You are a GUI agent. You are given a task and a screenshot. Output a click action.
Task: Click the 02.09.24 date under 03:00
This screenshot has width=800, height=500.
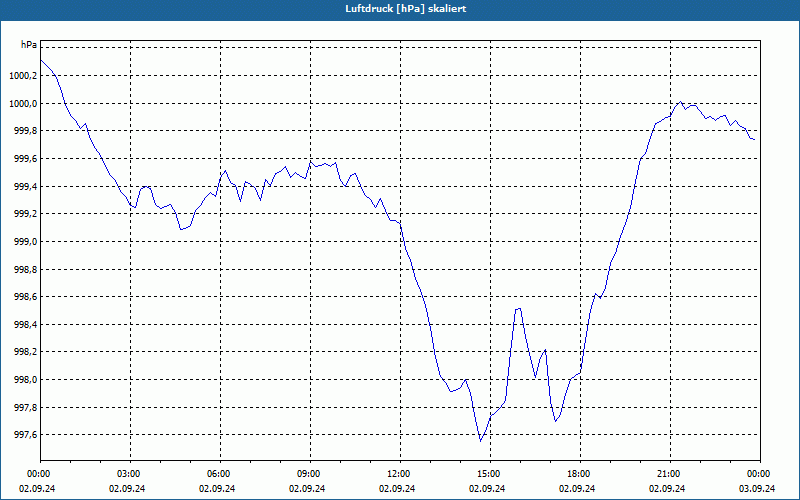pos(127,488)
